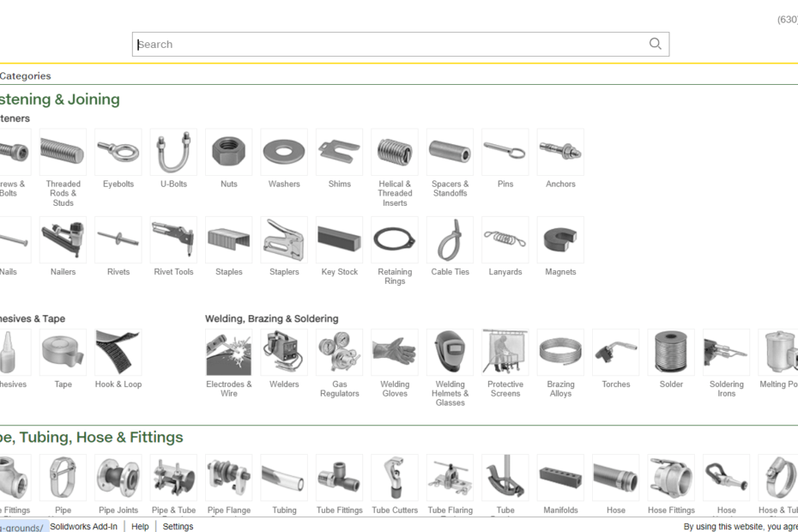Image resolution: width=798 pixels, height=532 pixels.
Task: Click the search magnifier icon
Action: tap(655, 43)
